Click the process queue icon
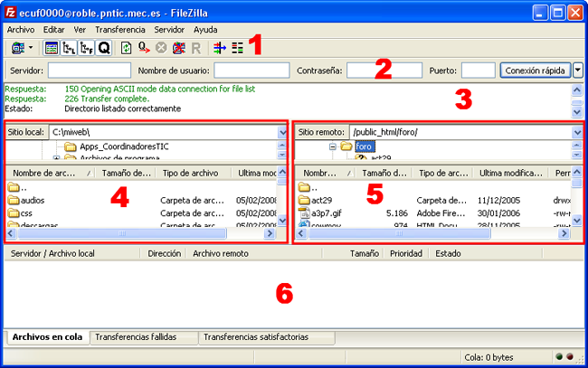The width and height of the screenshot is (588, 368). pos(145,47)
